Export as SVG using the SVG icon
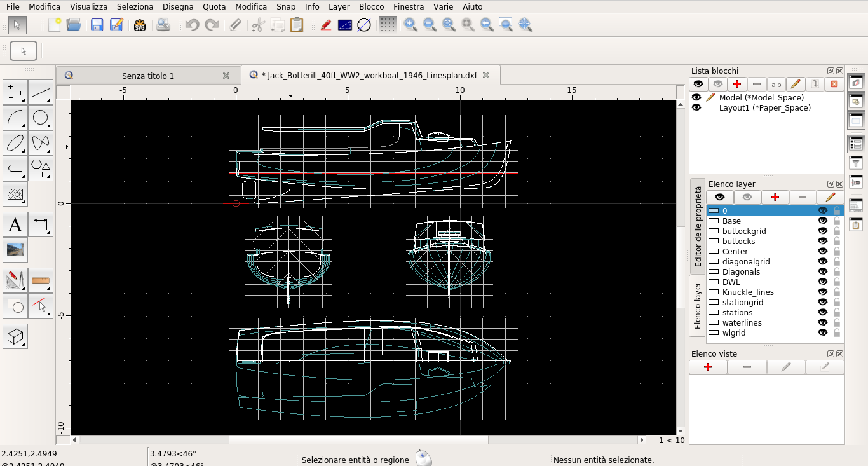The width and height of the screenshot is (868, 466). tap(140, 25)
